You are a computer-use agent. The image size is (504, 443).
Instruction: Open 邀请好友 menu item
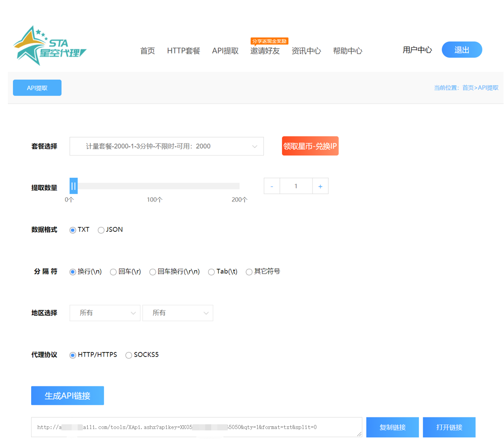click(x=265, y=51)
